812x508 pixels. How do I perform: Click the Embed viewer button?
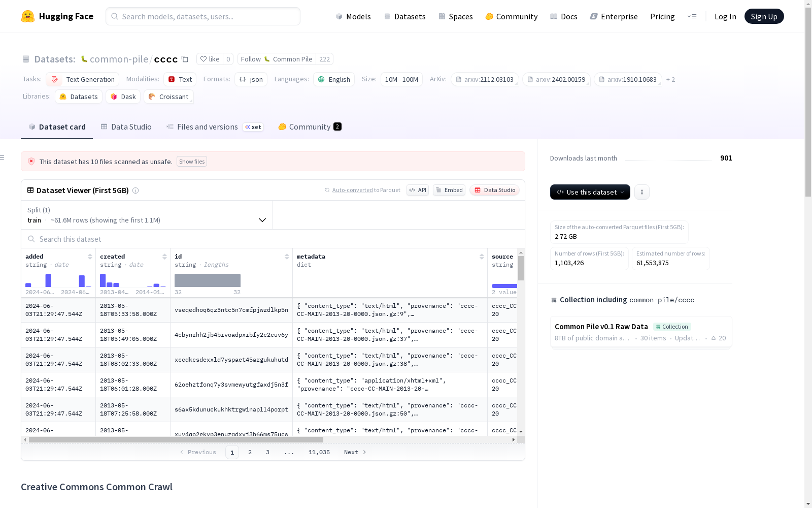click(x=449, y=190)
